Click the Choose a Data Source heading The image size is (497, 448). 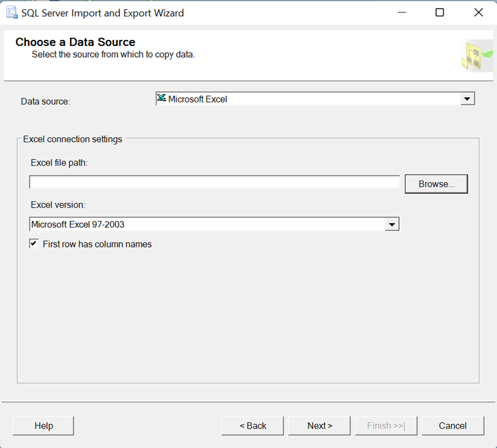point(75,42)
